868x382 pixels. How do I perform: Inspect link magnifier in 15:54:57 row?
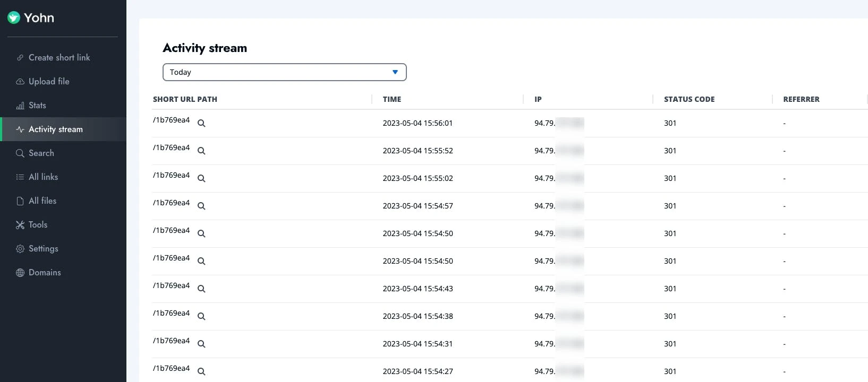point(201,206)
